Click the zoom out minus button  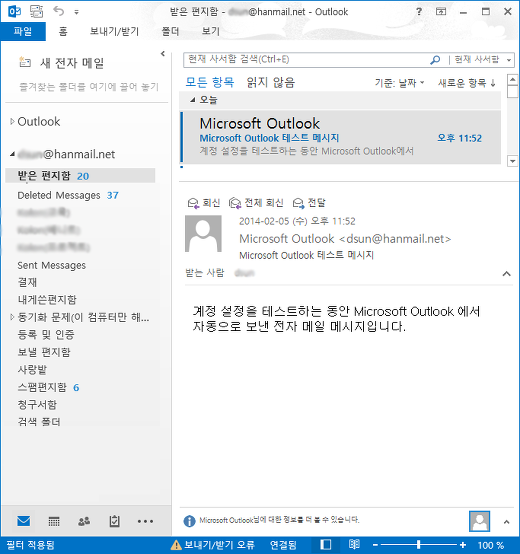375,545
